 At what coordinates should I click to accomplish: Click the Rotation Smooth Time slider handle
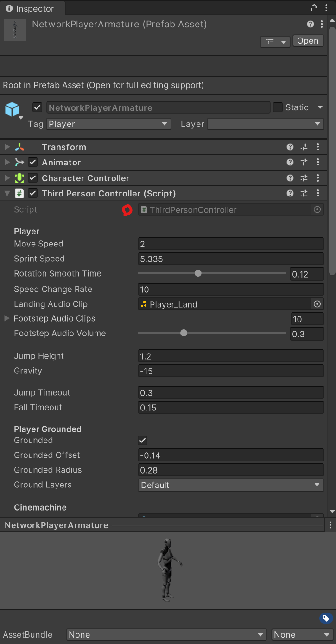(x=198, y=273)
